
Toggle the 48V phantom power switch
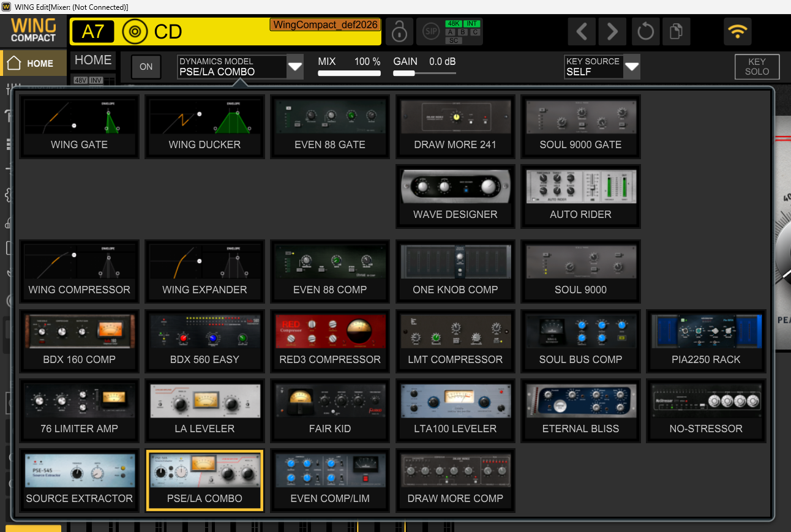pyautogui.click(x=80, y=80)
